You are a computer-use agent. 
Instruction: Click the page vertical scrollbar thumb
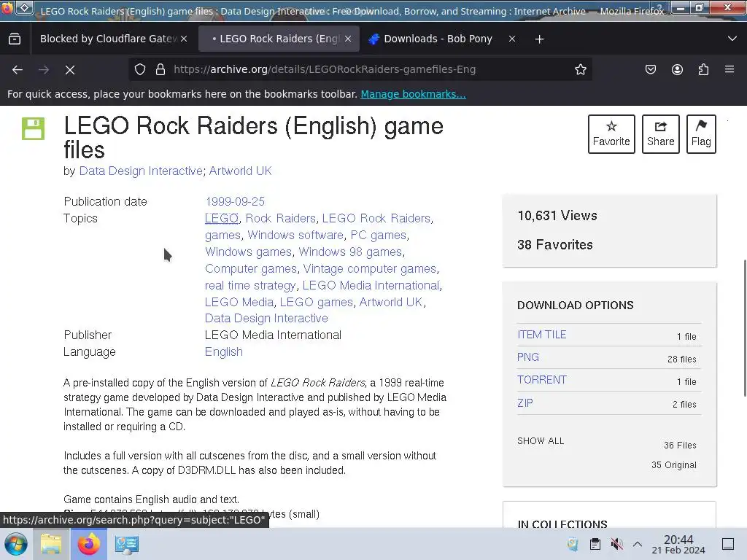click(745, 328)
